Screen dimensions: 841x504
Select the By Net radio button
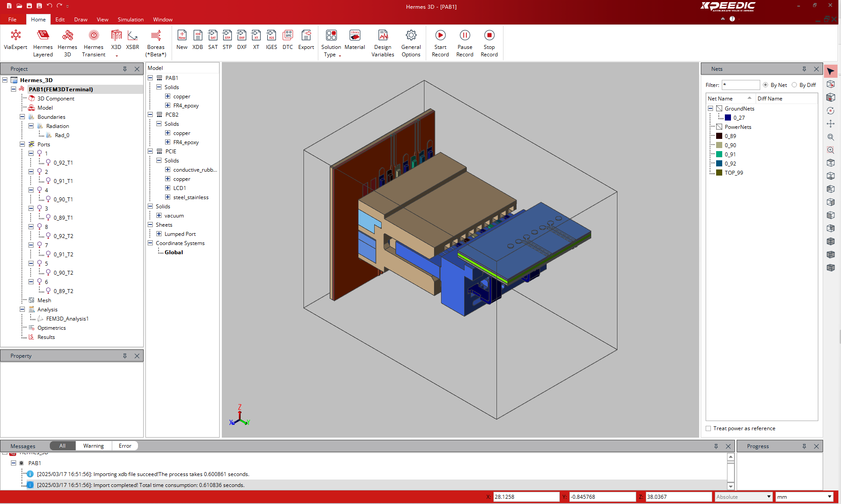[765, 85]
